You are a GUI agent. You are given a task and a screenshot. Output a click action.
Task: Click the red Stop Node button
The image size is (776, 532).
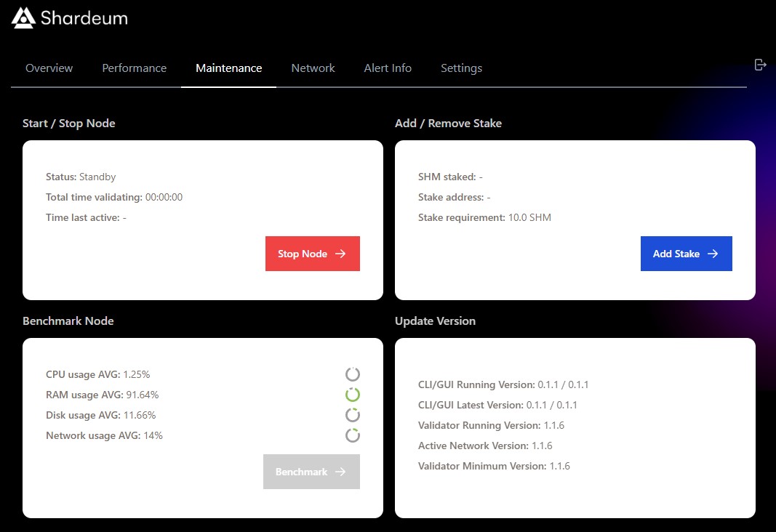[312, 254]
